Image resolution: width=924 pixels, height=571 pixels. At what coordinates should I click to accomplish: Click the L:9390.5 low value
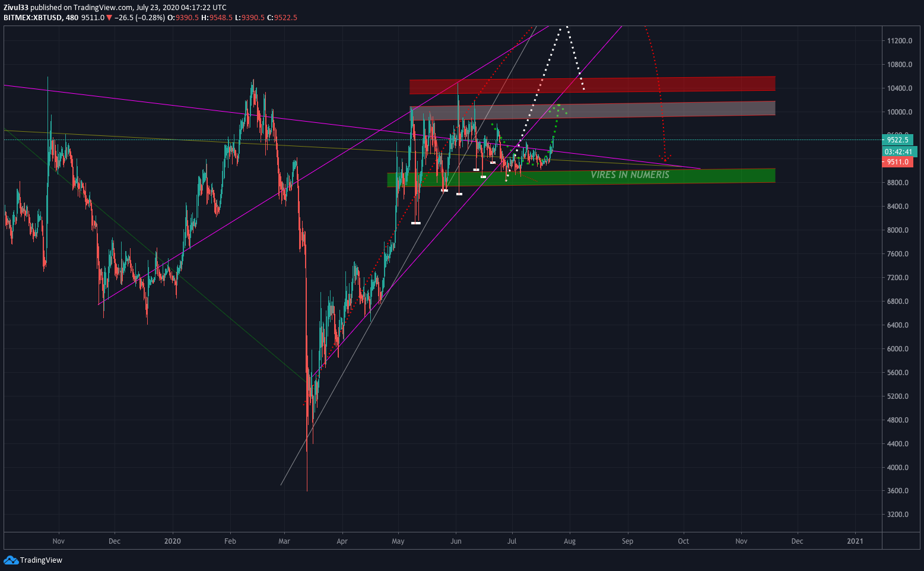point(249,18)
